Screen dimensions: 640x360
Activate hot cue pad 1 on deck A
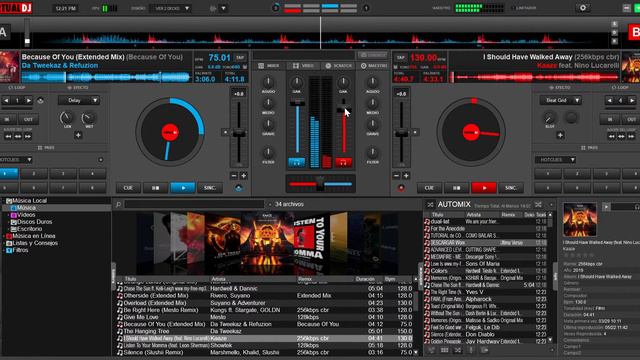pyautogui.click(x=8, y=173)
